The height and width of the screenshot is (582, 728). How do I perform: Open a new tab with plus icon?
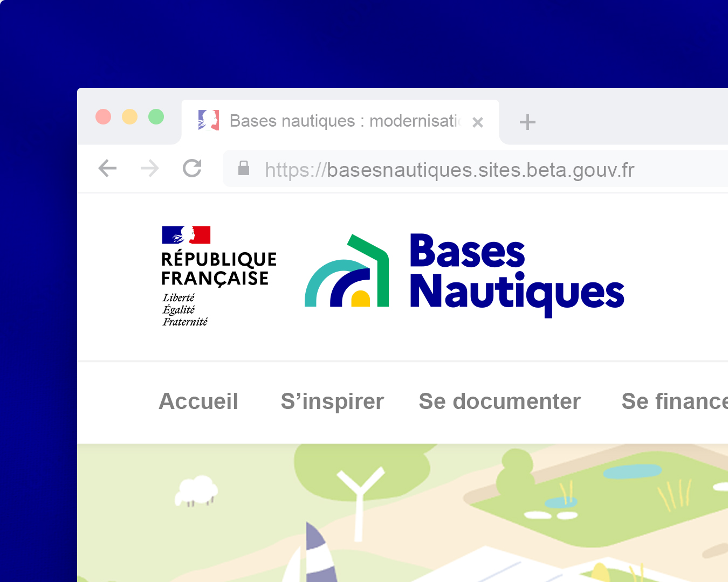(x=527, y=122)
